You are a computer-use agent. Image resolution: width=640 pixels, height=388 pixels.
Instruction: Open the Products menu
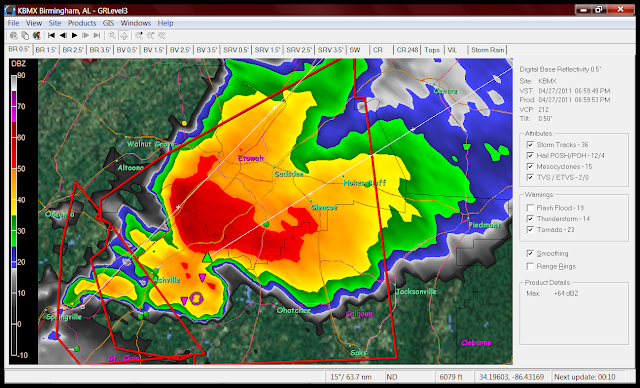82,23
